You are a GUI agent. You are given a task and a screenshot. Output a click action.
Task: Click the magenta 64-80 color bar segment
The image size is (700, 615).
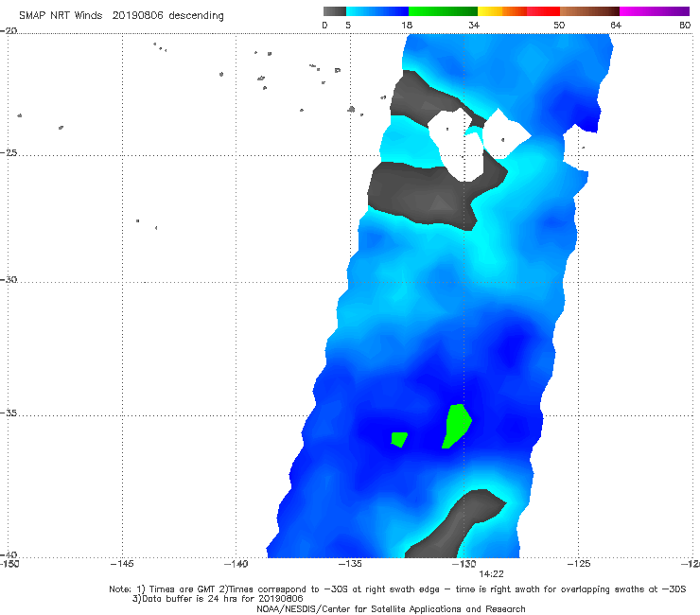pos(655,11)
